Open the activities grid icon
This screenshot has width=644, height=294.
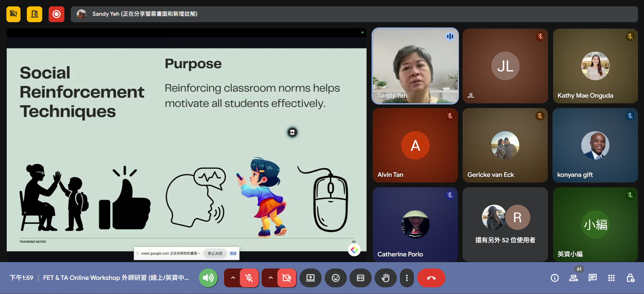(611, 278)
